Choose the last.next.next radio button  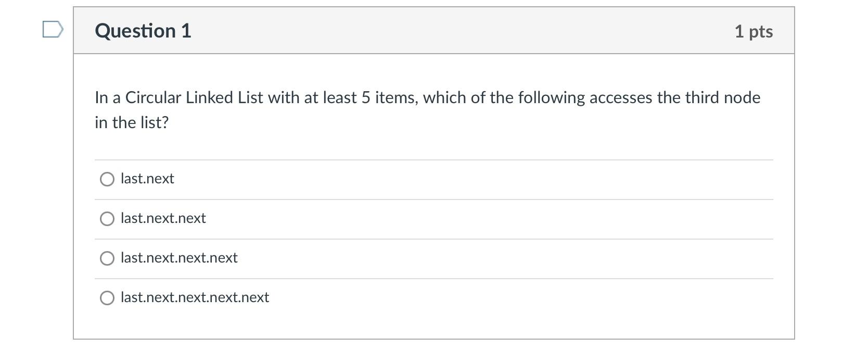[107, 219]
